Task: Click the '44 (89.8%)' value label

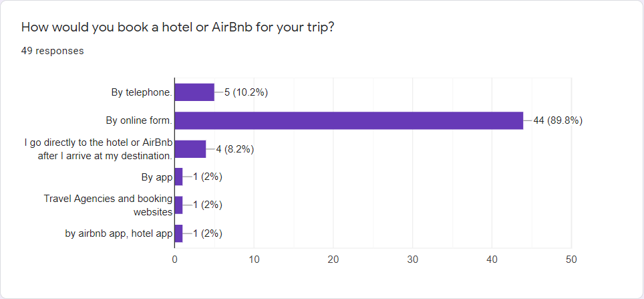Action: pyautogui.click(x=558, y=120)
